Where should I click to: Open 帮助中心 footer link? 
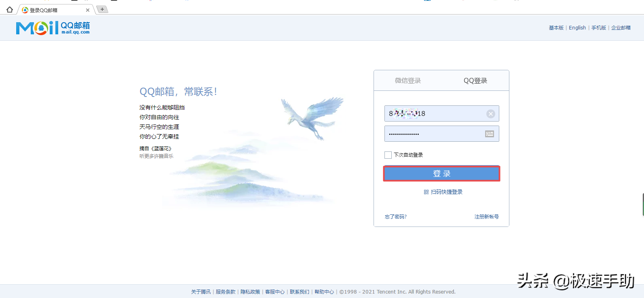324,292
